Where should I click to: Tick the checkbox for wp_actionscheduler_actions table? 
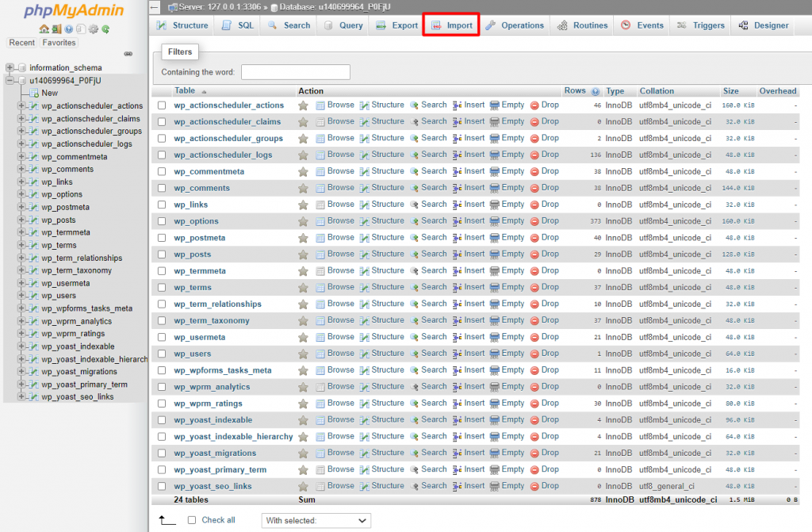(162, 105)
